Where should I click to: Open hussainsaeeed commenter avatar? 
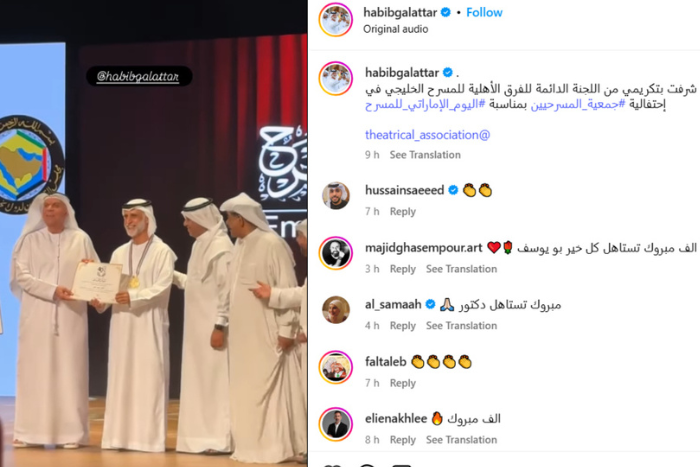[336, 196]
